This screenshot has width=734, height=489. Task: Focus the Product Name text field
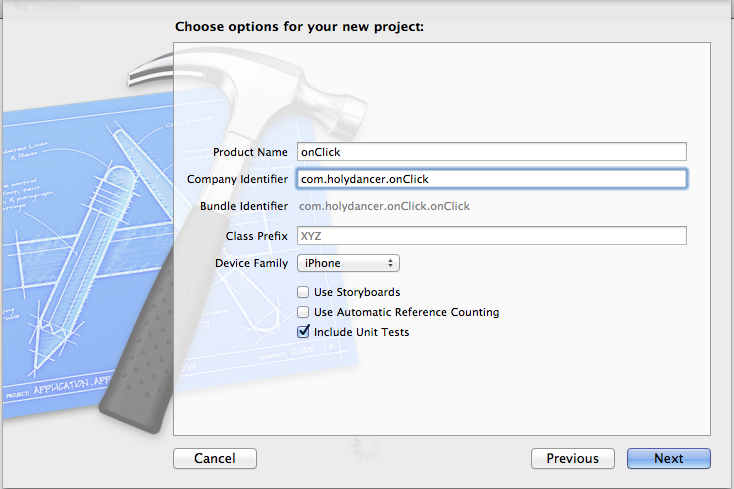492,152
